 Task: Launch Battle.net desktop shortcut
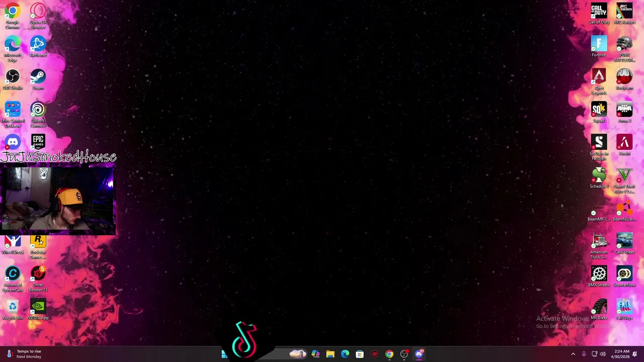coord(38,46)
